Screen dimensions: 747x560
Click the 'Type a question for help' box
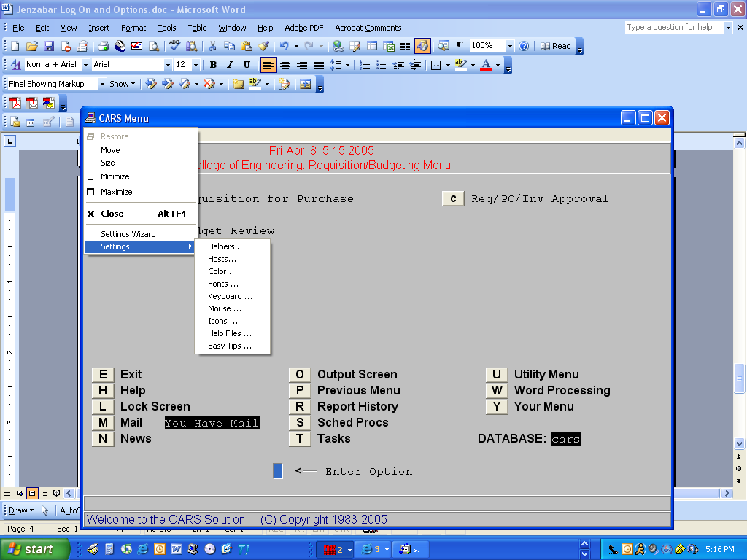673,27
